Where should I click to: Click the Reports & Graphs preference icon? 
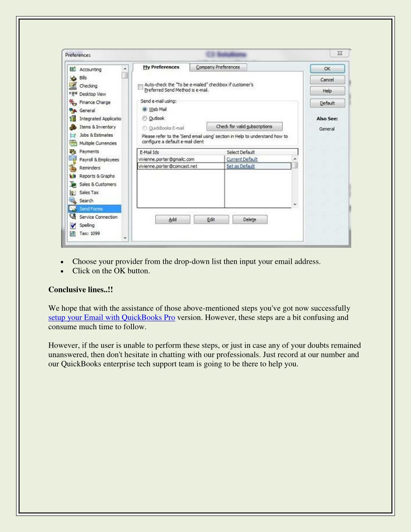click(x=73, y=176)
